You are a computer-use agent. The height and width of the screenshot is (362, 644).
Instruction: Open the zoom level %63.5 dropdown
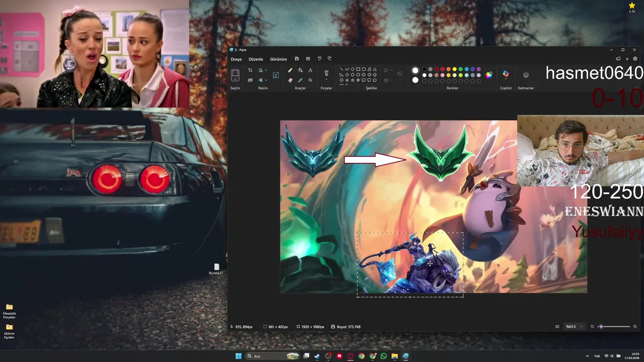tap(574, 326)
